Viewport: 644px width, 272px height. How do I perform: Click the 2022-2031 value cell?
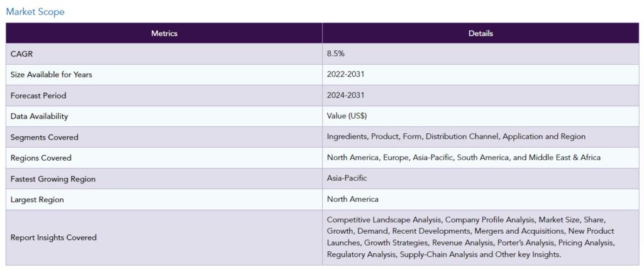(480, 75)
